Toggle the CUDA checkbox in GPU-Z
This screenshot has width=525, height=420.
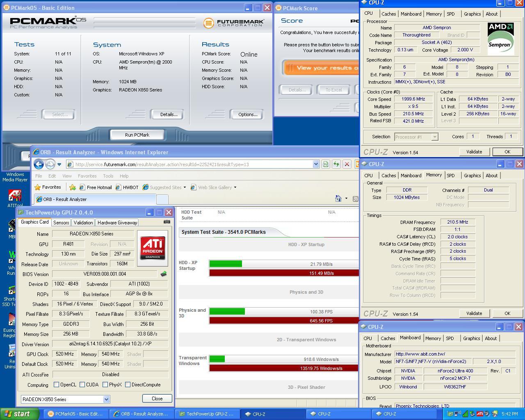(x=82, y=385)
